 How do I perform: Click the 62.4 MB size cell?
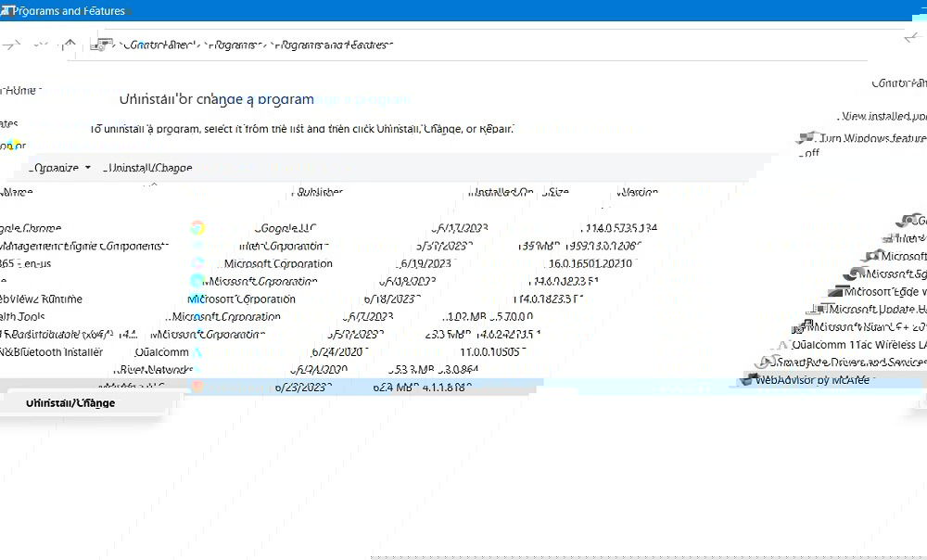pos(396,388)
